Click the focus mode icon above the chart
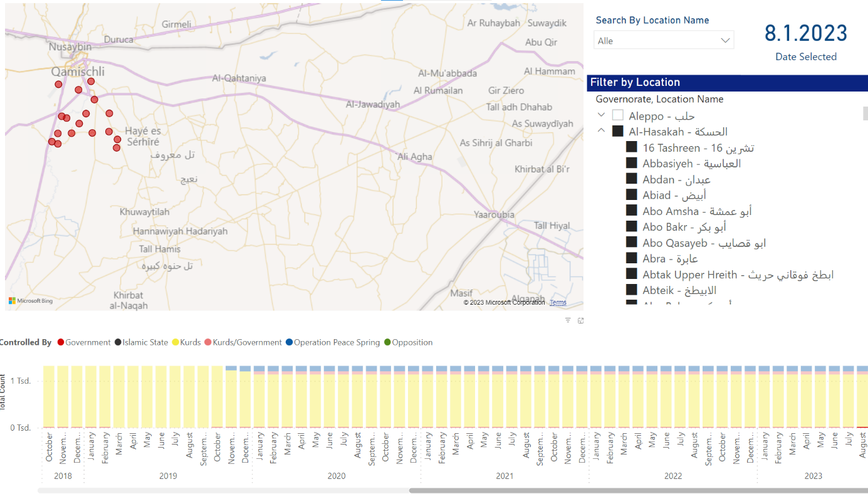The image size is (868, 494). click(580, 320)
